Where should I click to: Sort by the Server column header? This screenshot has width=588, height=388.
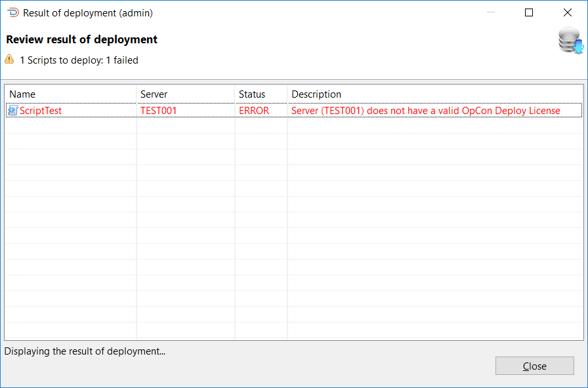[x=186, y=94]
